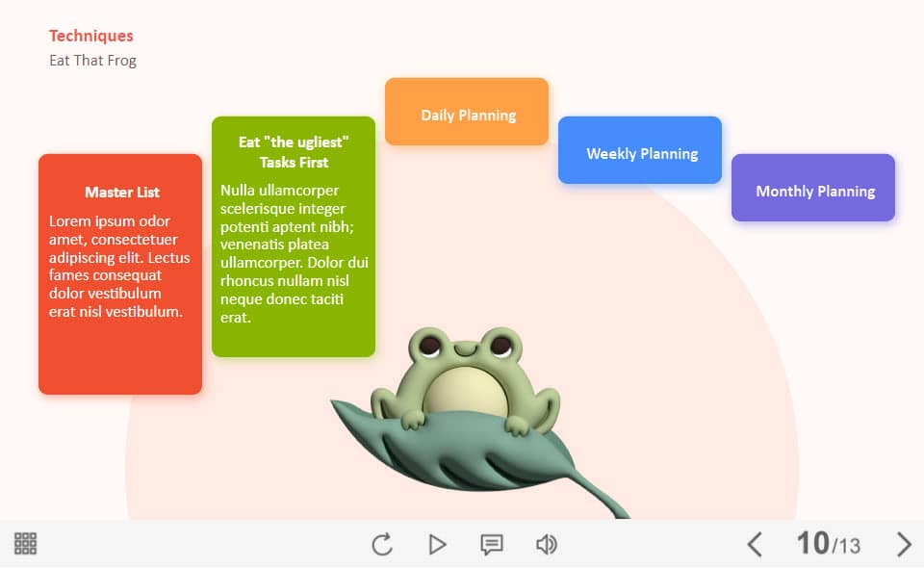Viewport: 924px width, 568px height.
Task: Click the slide counter 10/13
Action: pyautogui.click(x=828, y=543)
